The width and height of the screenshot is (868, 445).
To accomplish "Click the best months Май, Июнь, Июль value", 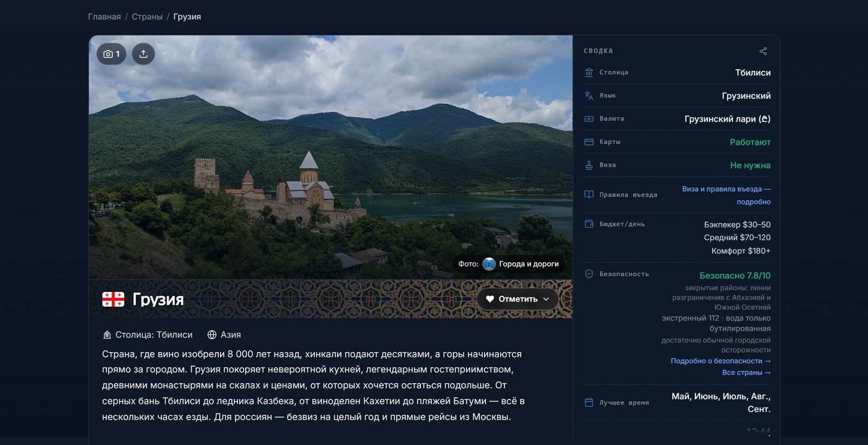I will click(721, 403).
